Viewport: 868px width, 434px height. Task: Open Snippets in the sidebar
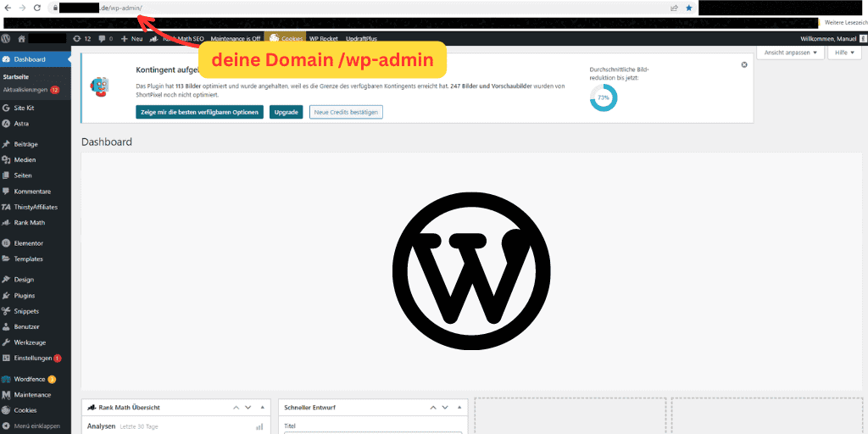(36, 311)
